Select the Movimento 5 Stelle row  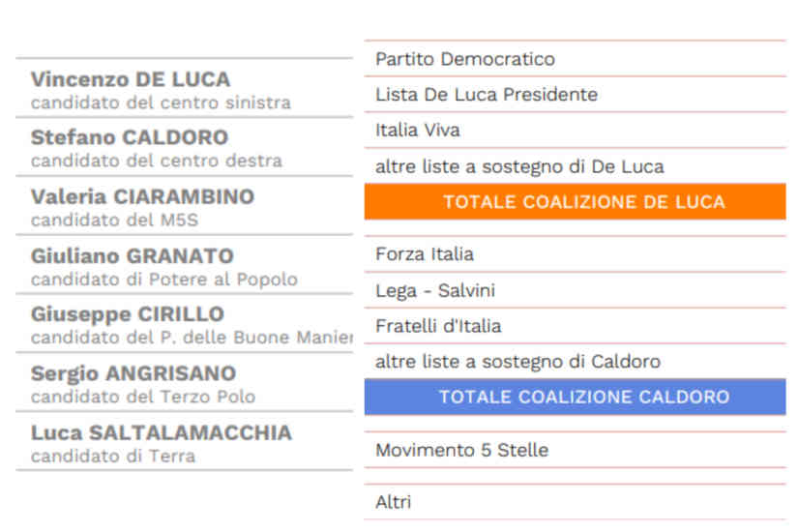[x=576, y=450]
